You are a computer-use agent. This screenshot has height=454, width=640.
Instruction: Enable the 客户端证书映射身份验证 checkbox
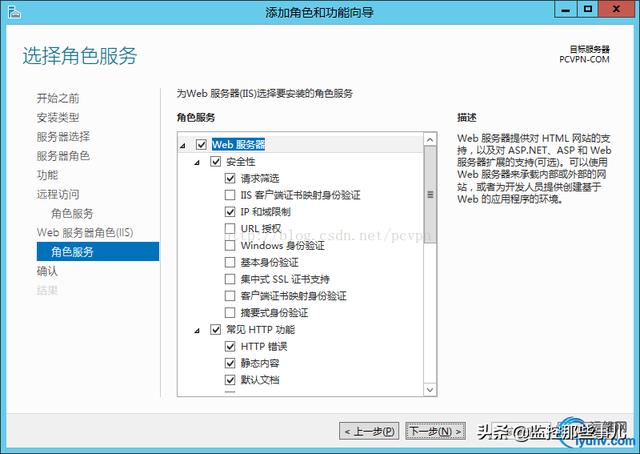(230, 296)
